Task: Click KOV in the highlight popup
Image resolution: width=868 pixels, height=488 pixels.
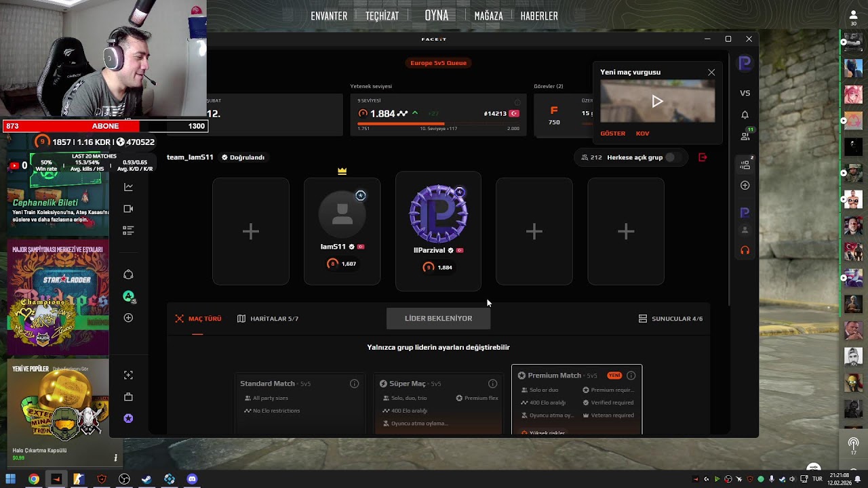Action: [x=642, y=134]
